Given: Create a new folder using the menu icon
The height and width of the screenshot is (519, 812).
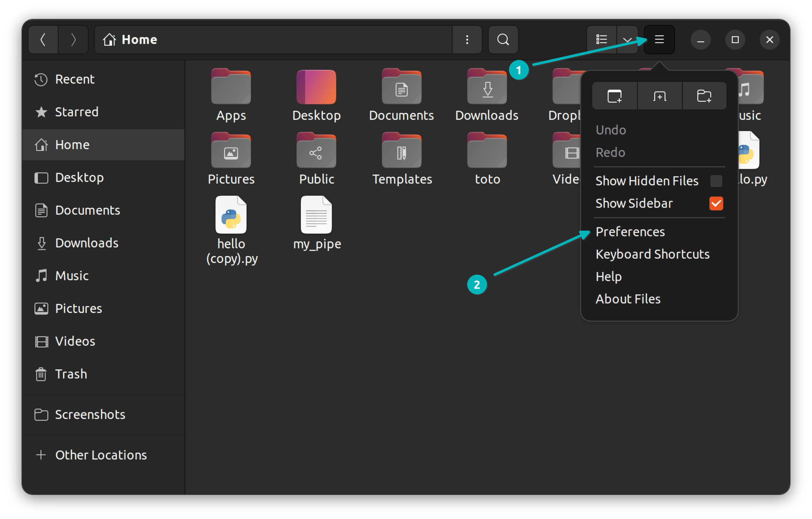Looking at the screenshot, I should coord(704,96).
